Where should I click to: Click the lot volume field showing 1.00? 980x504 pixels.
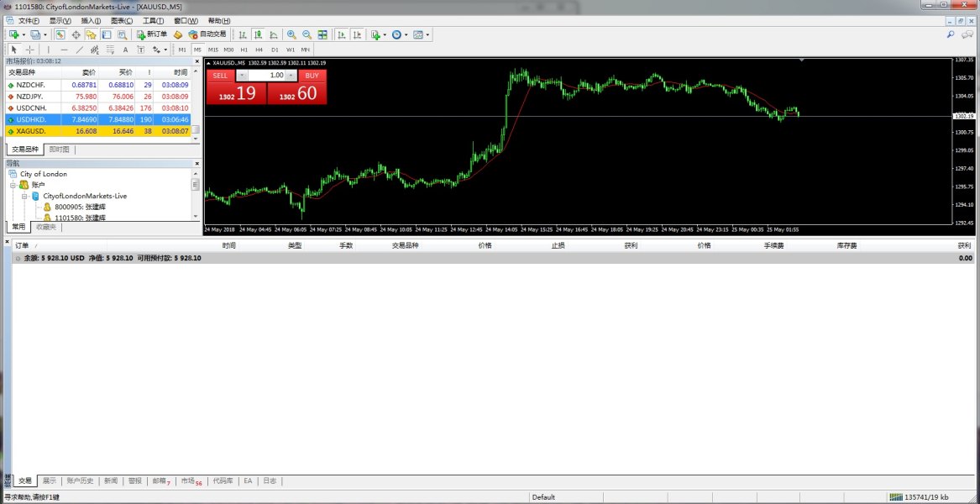(272, 76)
